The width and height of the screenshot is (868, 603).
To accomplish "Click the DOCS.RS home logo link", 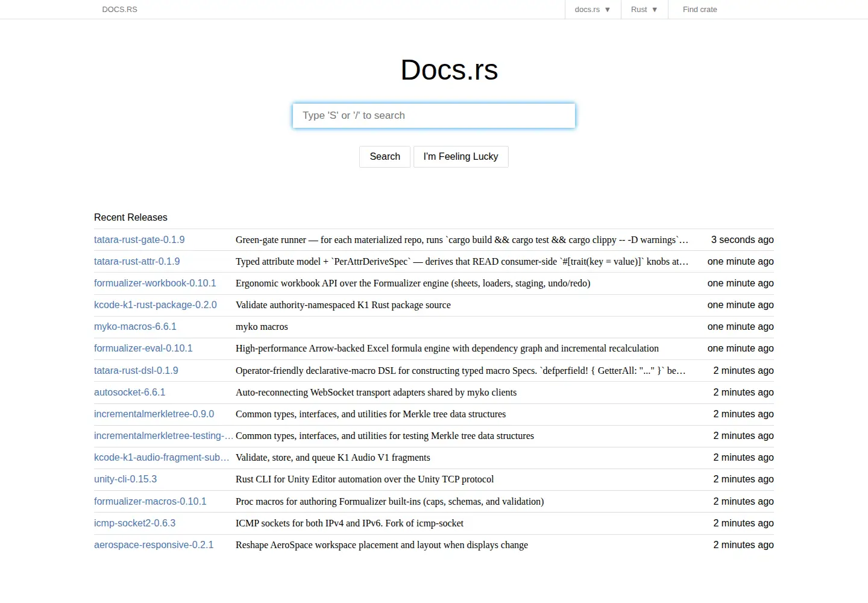I will click(x=120, y=10).
